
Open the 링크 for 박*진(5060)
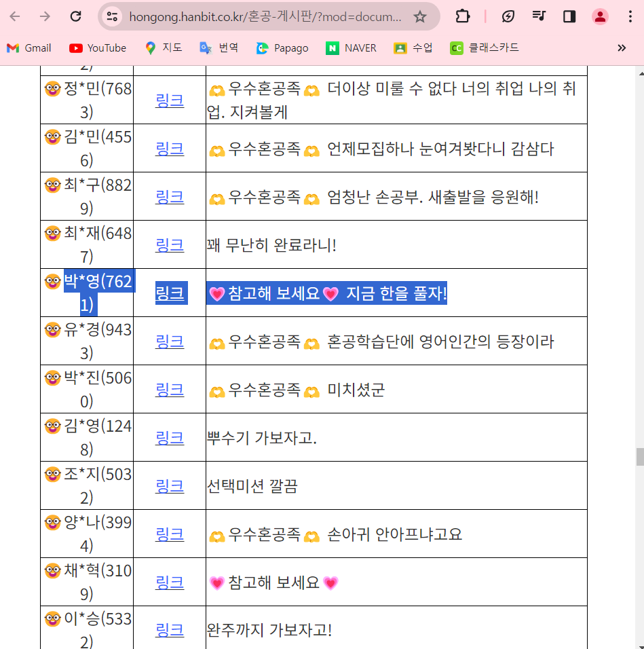click(x=170, y=390)
